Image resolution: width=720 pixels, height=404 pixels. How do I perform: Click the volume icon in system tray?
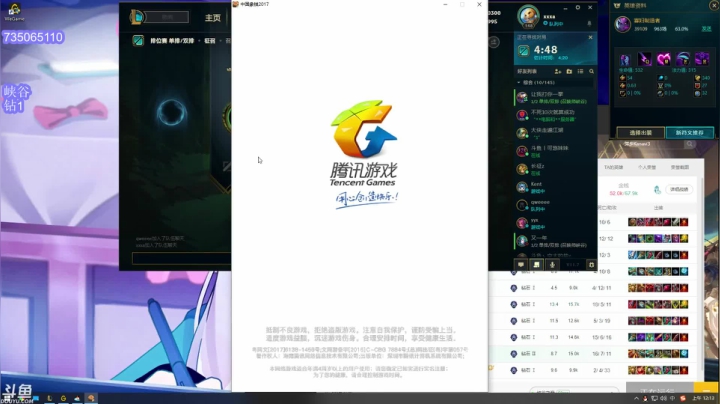664,398
